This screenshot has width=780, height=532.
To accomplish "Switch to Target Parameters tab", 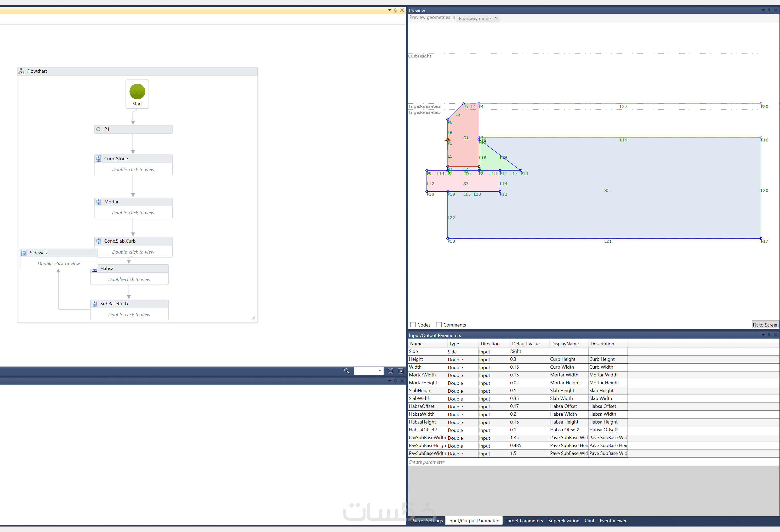I will pyautogui.click(x=524, y=520).
